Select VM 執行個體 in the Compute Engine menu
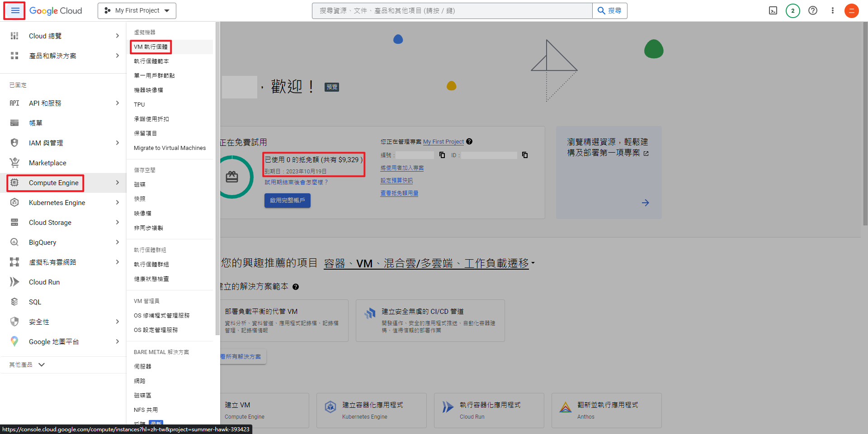 151,47
